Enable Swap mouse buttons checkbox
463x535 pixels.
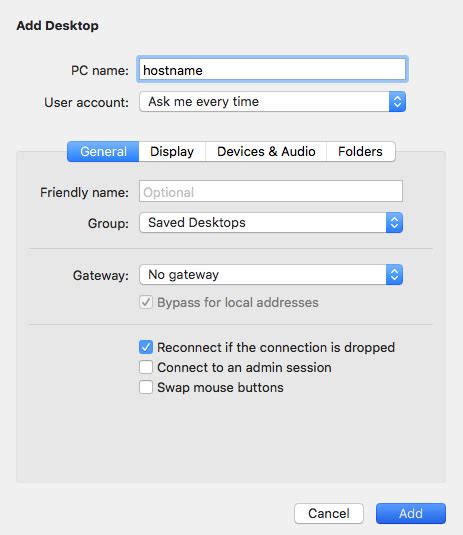tap(146, 388)
